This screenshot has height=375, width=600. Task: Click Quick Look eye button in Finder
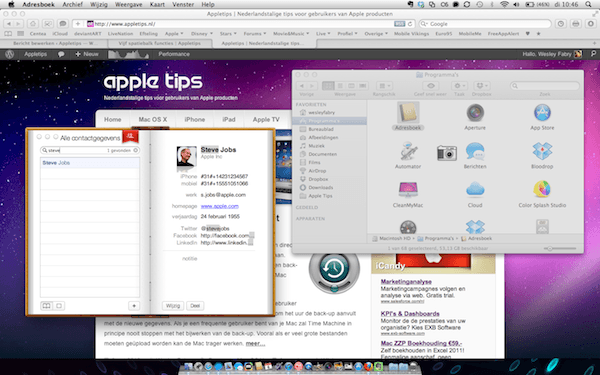coord(430,86)
